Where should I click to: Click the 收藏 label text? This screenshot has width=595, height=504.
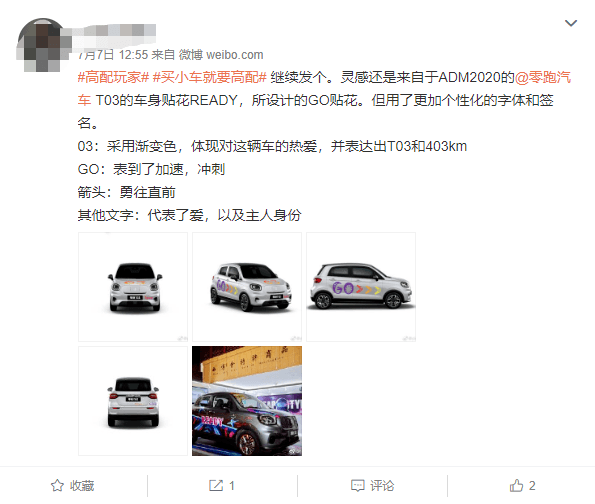pos(82,486)
